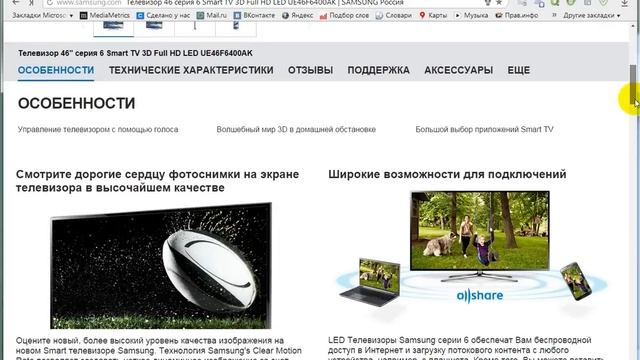
Task: Click the browser back arrow
Action: point(16,2)
